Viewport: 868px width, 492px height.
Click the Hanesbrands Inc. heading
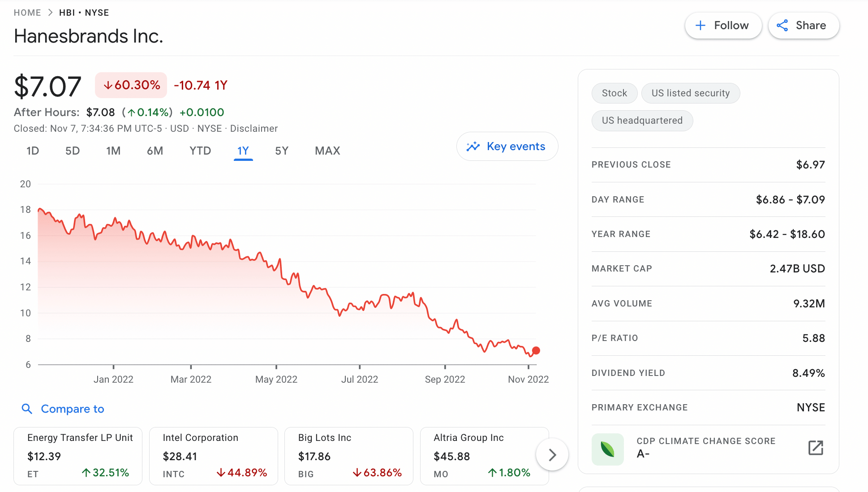click(88, 36)
